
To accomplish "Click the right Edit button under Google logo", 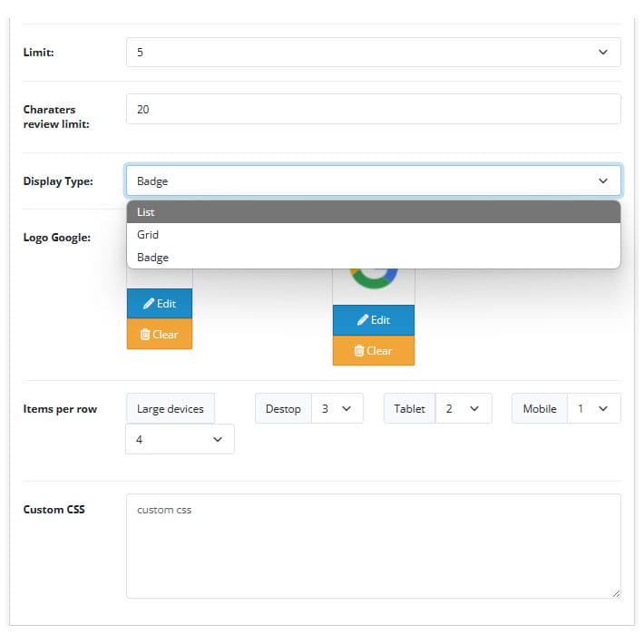I will [x=374, y=320].
